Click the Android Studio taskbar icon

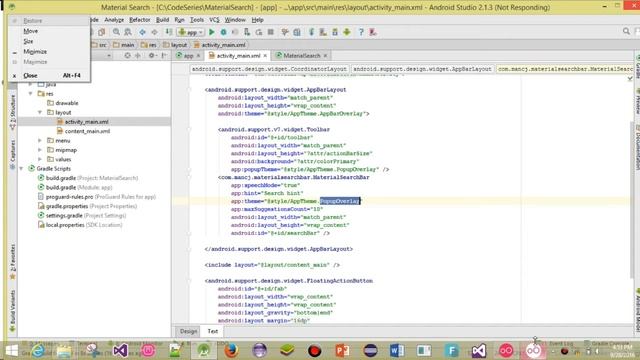click(x=203, y=351)
